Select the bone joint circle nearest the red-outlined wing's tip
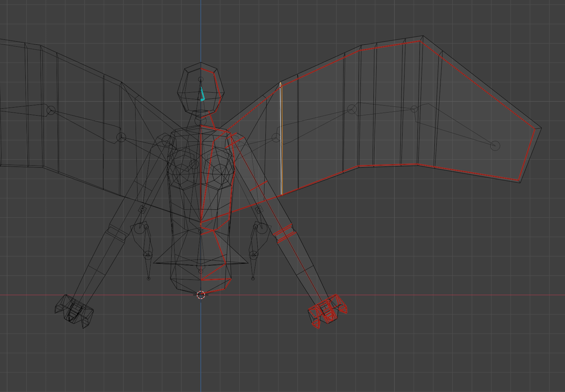The width and height of the screenshot is (565, 392). click(x=495, y=145)
